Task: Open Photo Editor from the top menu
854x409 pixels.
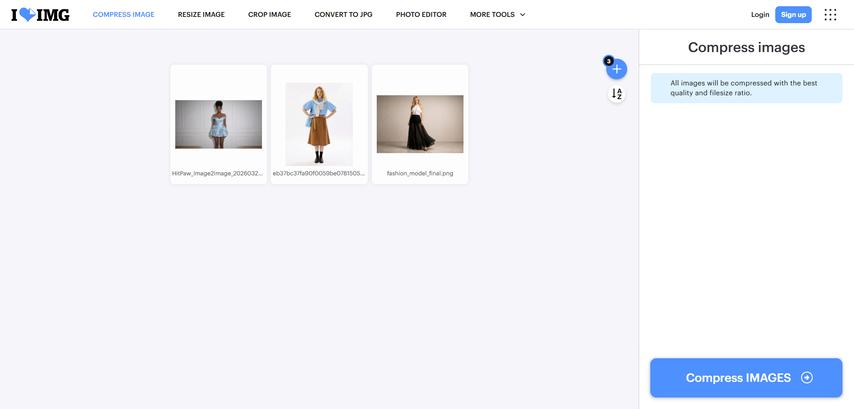Action: click(421, 15)
